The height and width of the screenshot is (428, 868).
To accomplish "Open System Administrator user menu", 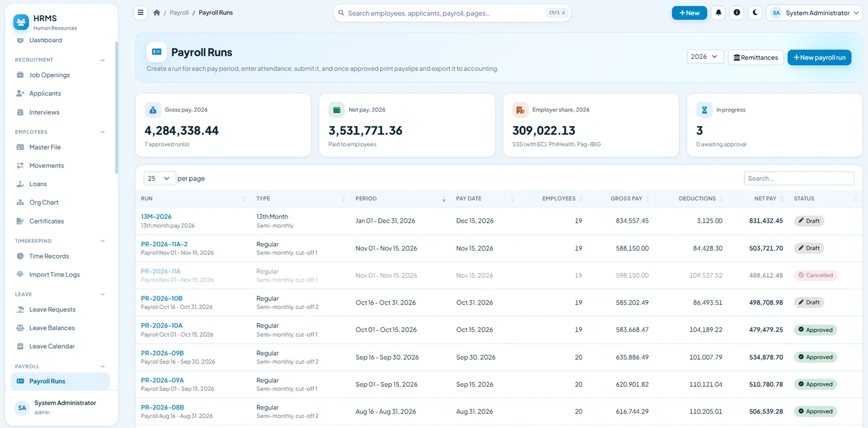I will (814, 12).
